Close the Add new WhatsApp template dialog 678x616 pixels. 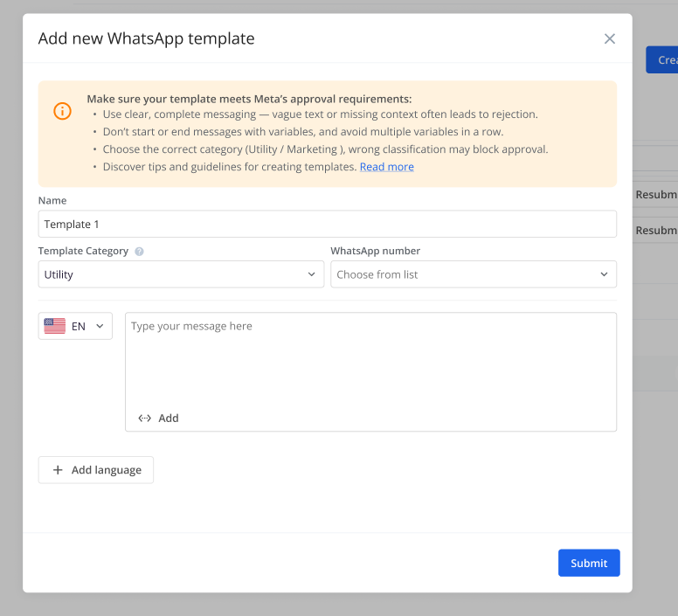click(x=610, y=38)
